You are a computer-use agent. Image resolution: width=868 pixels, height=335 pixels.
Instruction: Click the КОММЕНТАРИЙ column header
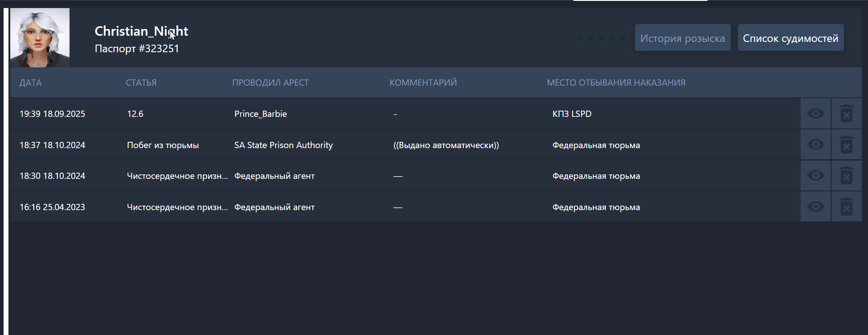pos(423,83)
